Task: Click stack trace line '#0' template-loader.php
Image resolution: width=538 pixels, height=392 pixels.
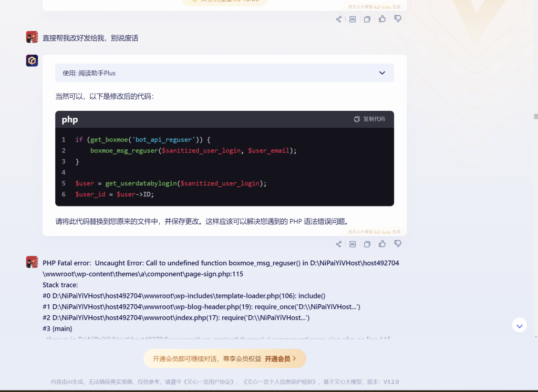Action: [184, 296]
